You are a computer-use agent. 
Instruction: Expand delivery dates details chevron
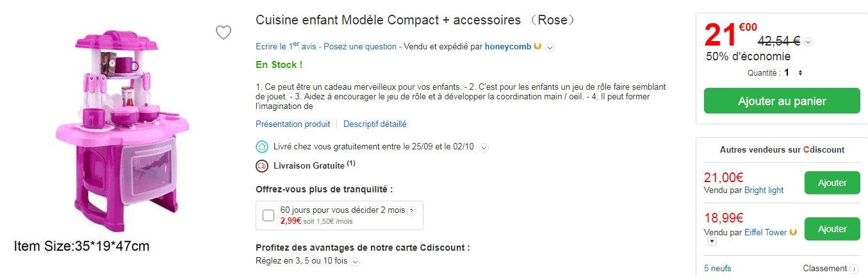[x=484, y=147]
